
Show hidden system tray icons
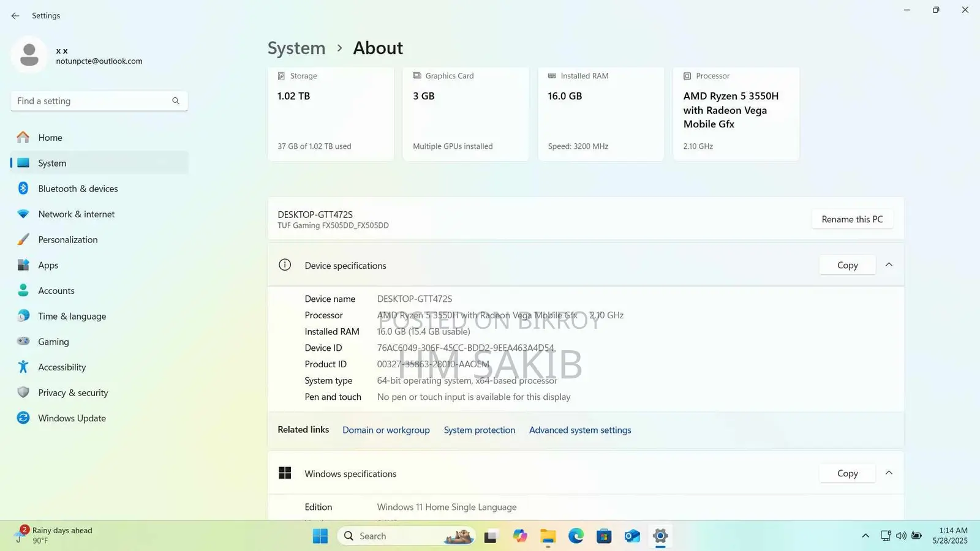coord(865,536)
